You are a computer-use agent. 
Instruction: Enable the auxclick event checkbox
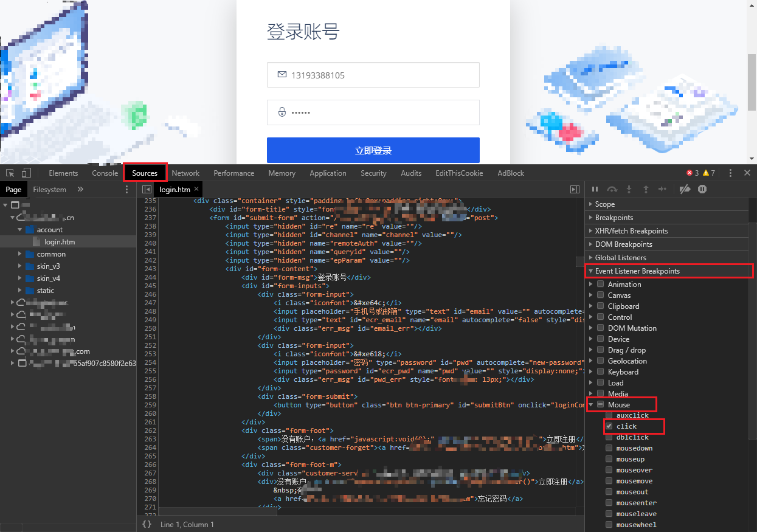(x=609, y=415)
